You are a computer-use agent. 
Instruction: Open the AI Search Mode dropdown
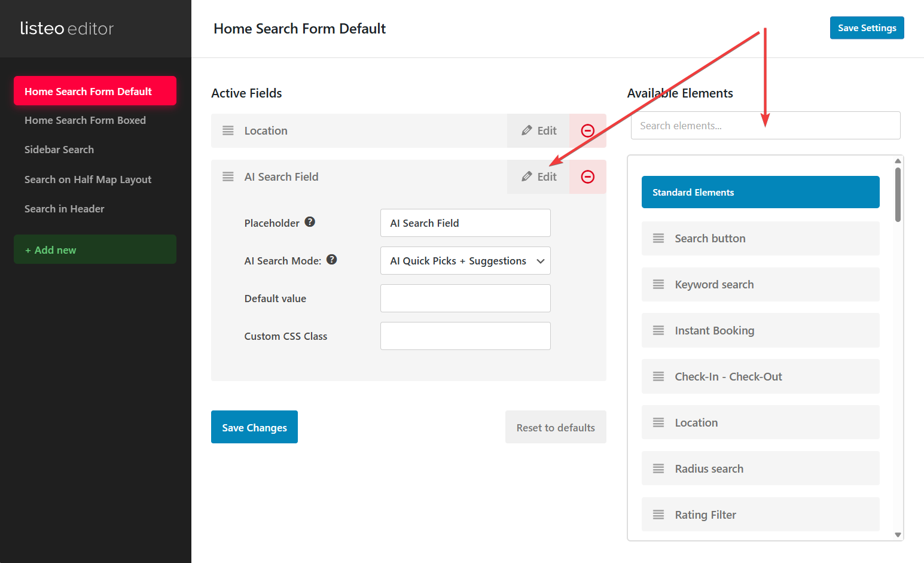click(465, 261)
